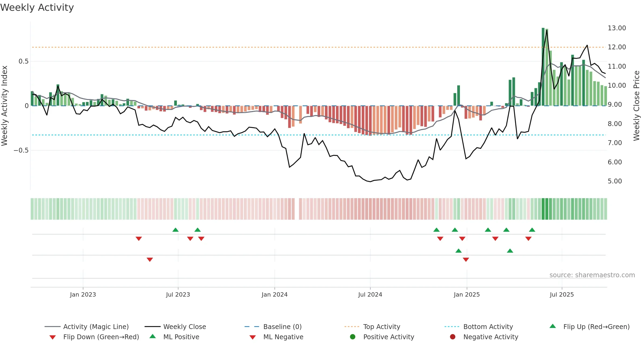Click the Weekly Activity chart title
This screenshot has width=644, height=362.
tap(37, 8)
